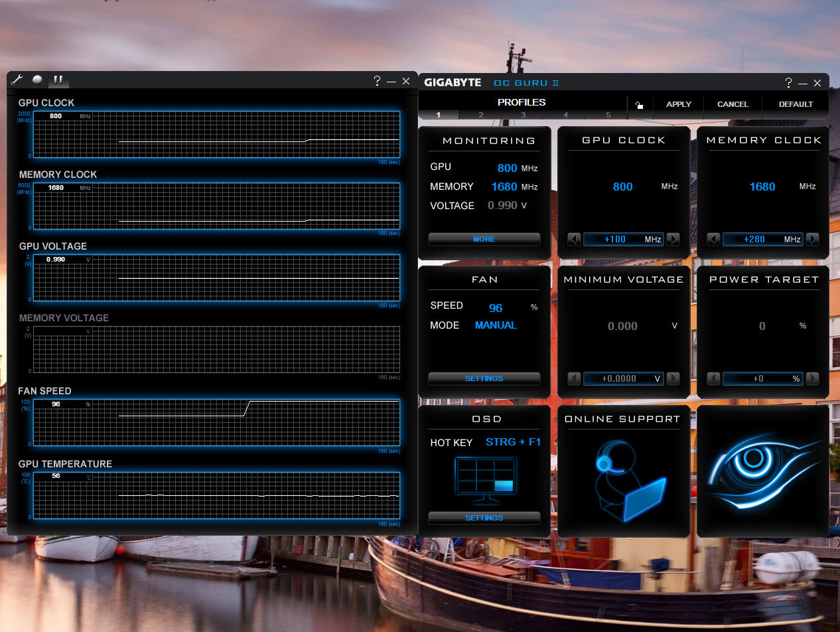Select profile 1 tab
Image resolution: width=840 pixels, height=632 pixels.
[x=438, y=115]
